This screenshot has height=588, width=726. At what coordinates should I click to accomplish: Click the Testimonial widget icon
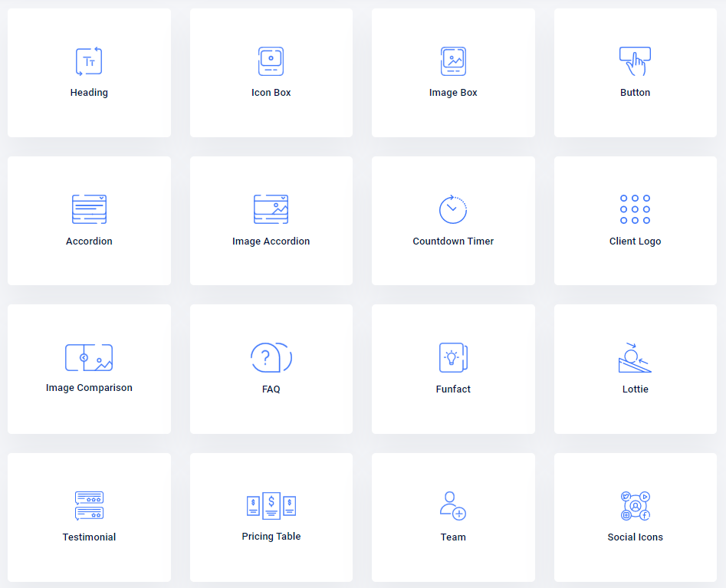tap(89, 505)
